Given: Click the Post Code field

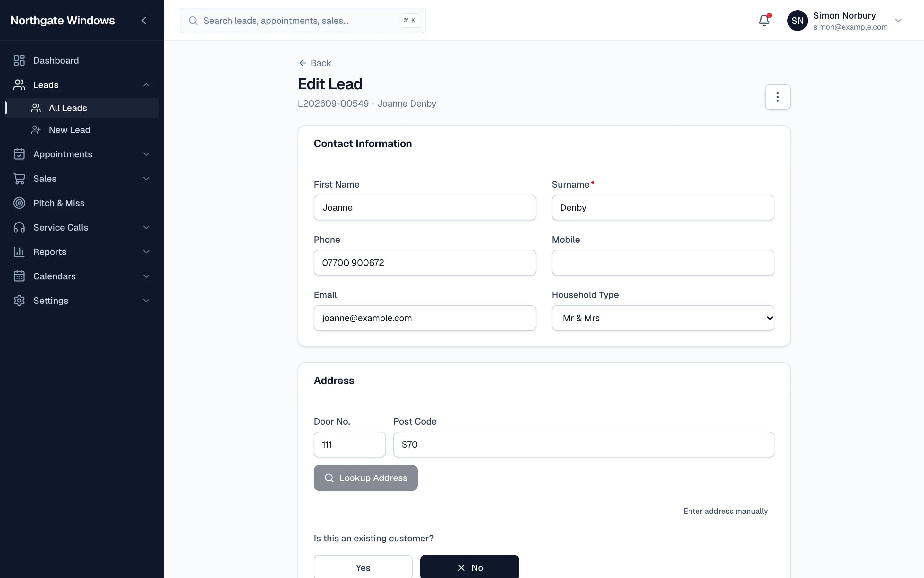Looking at the screenshot, I should (x=583, y=445).
